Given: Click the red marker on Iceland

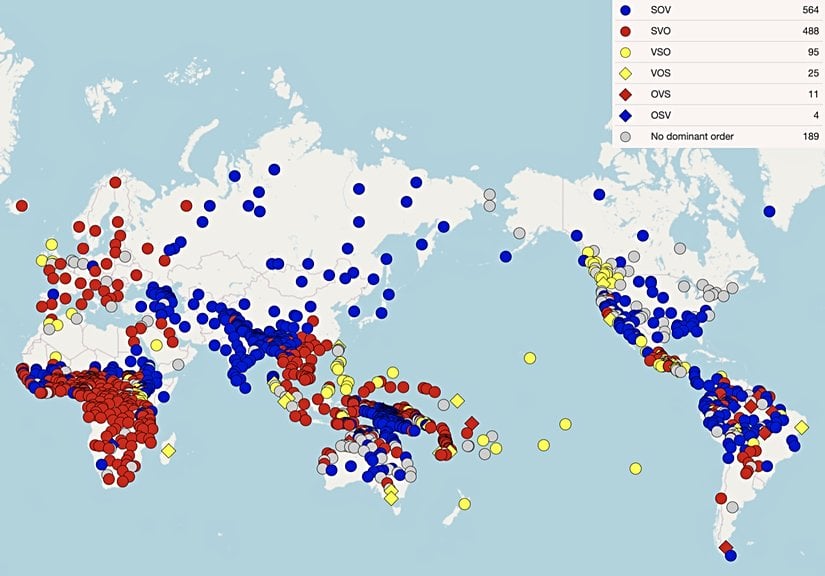Looking at the screenshot, I should tap(22, 206).
